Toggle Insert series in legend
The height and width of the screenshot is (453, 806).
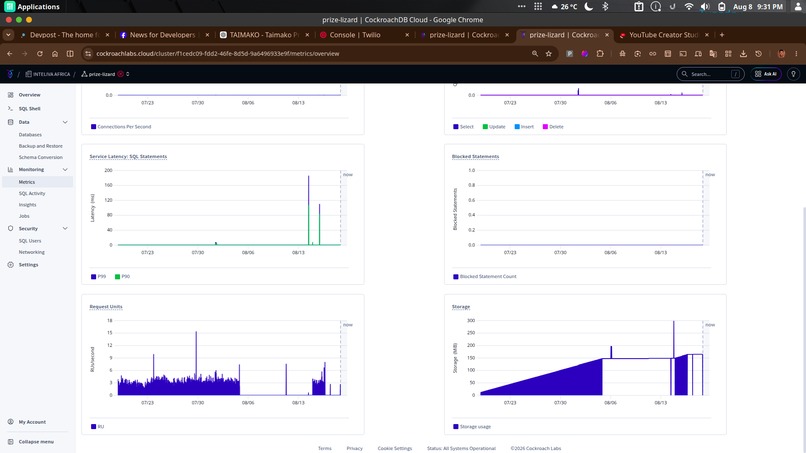(x=524, y=126)
